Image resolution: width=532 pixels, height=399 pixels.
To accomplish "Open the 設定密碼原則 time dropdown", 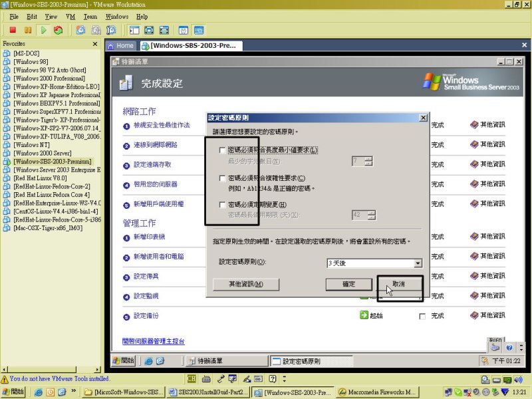I will [418, 263].
